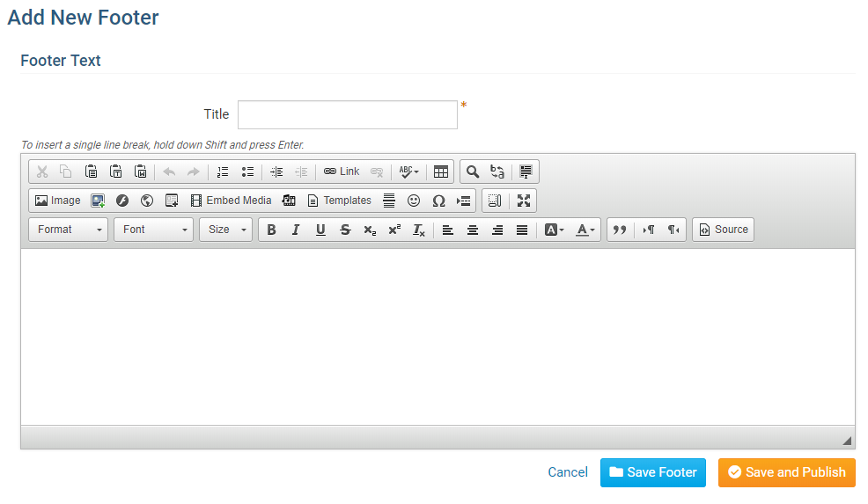Viewport: 868px width, 504px height.
Task: Toggle strikethrough formatting
Action: point(345,230)
